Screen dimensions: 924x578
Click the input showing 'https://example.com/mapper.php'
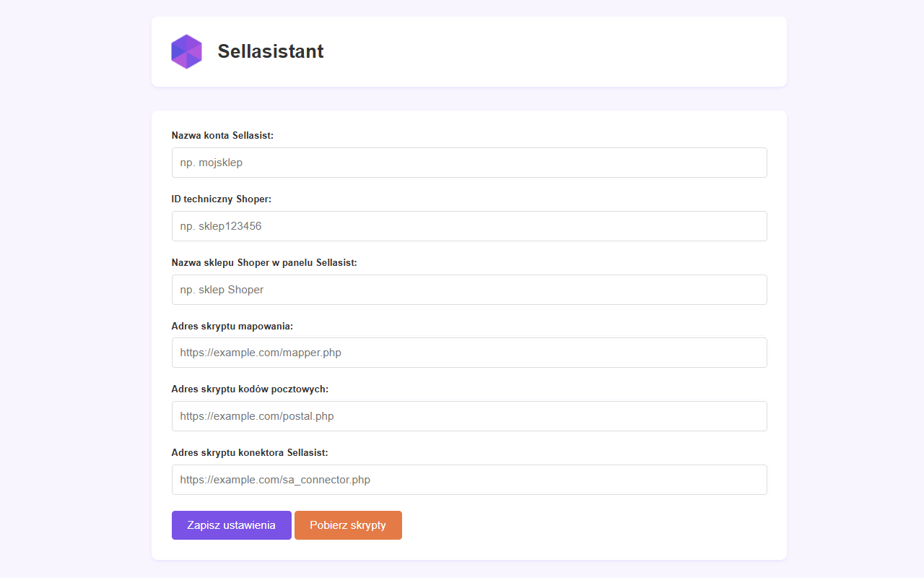(469, 353)
